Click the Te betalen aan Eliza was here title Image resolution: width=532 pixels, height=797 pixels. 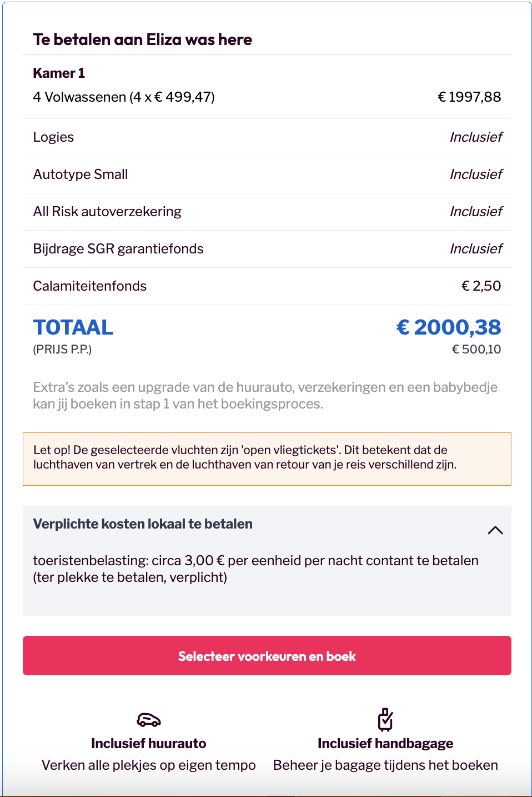[142, 39]
